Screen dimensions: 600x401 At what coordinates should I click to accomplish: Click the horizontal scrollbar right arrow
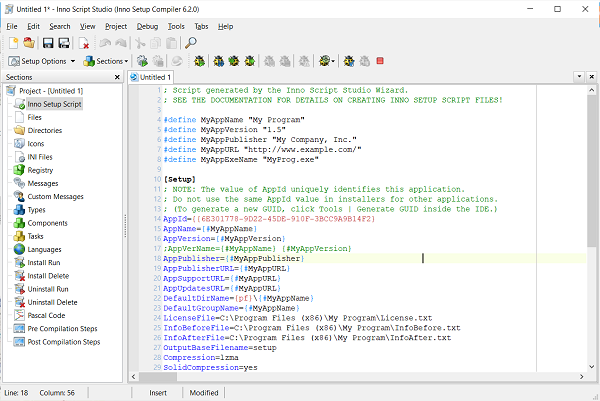click(x=581, y=377)
